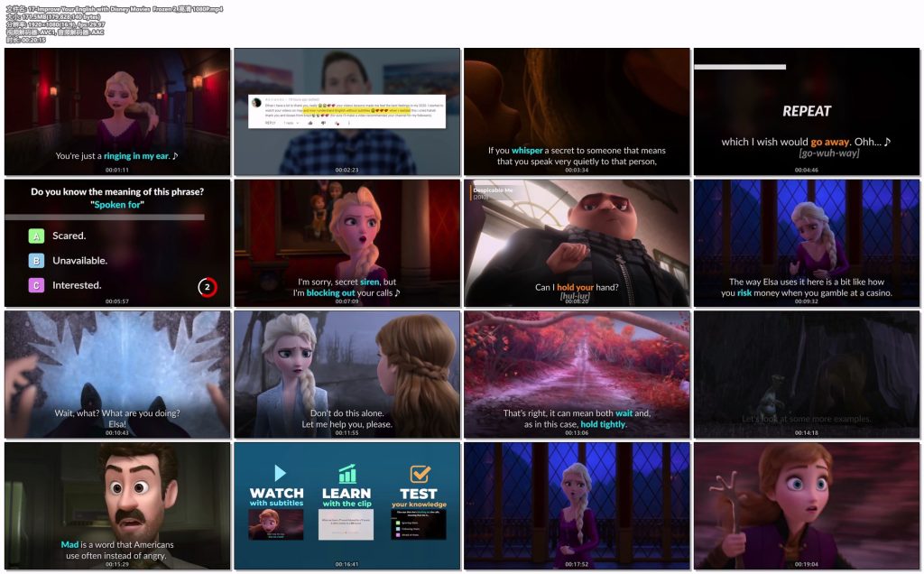Click the highlighted word "Mad" in subtitle
Image resolution: width=924 pixels, height=574 pixels.
point(69,544)
